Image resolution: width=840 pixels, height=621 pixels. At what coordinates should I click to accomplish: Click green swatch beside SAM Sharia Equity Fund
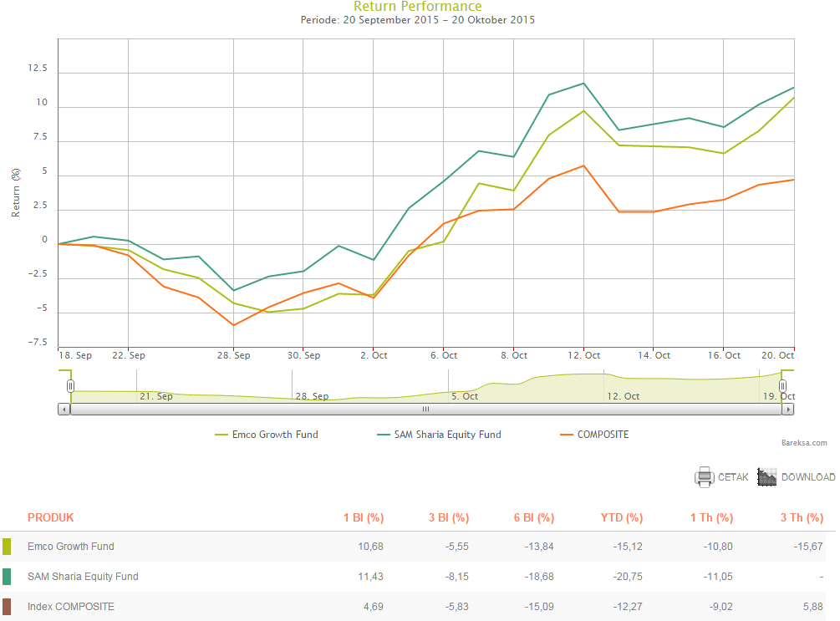click(7, 577)
